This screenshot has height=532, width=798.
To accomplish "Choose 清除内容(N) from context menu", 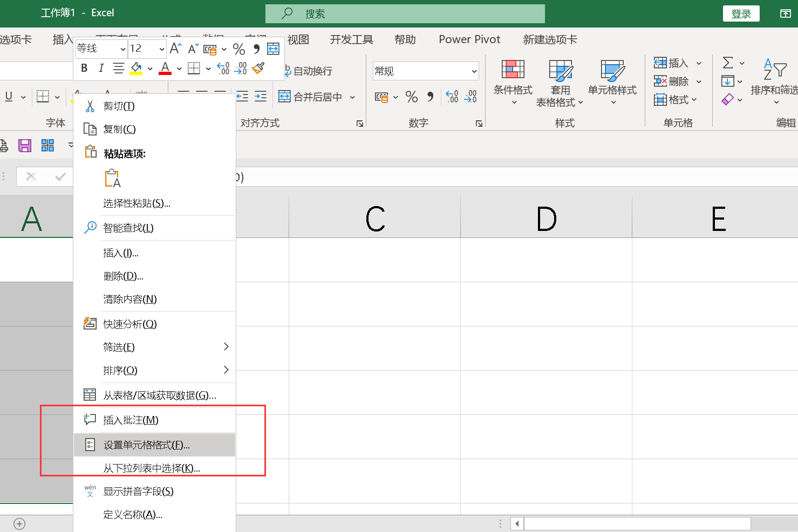I will pyautogui.click(x=154, y=299).
